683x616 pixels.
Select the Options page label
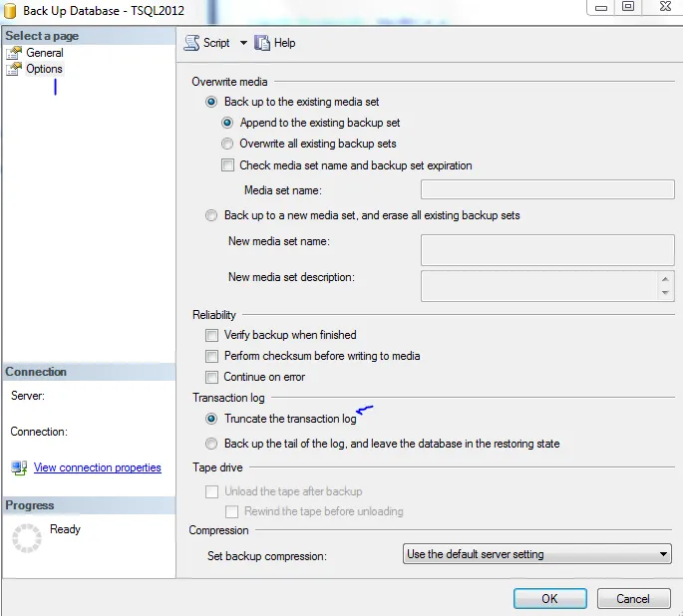tap(44, 69)
